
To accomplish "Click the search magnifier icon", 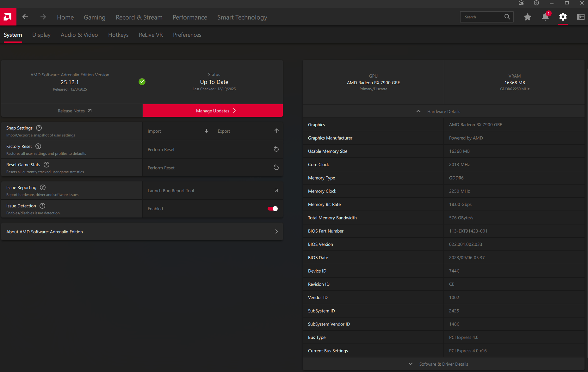I will (x=507, y=17).
